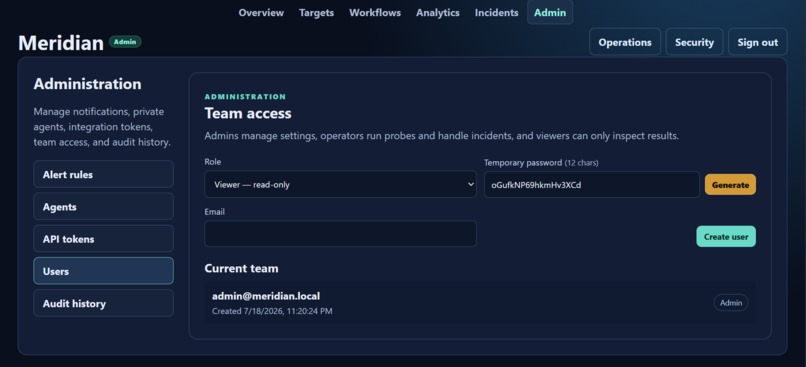The image size is (806, 367).
Task: Click the Administration sidebar heading
Action: pyautogui.click(x=87, y=84)
